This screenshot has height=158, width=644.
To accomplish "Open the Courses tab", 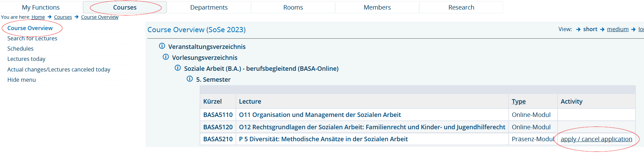I will click(125, 7).
